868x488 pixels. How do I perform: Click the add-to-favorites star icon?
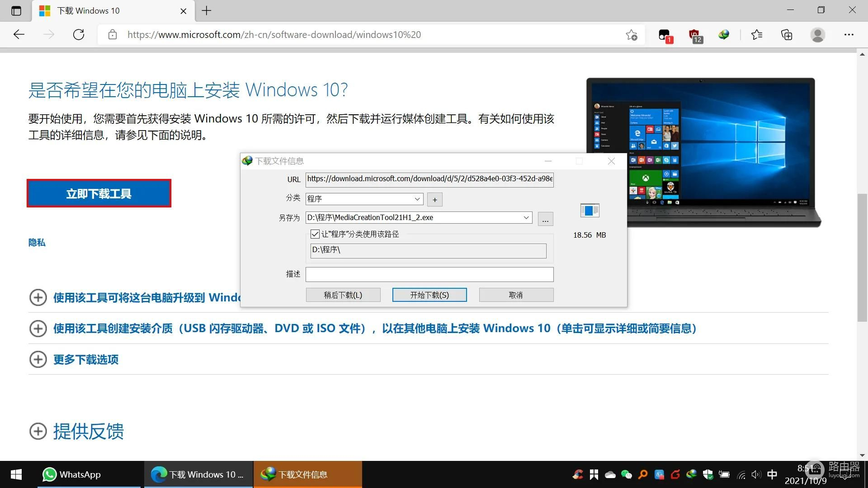pyautogui.click(x=632, y=35)
